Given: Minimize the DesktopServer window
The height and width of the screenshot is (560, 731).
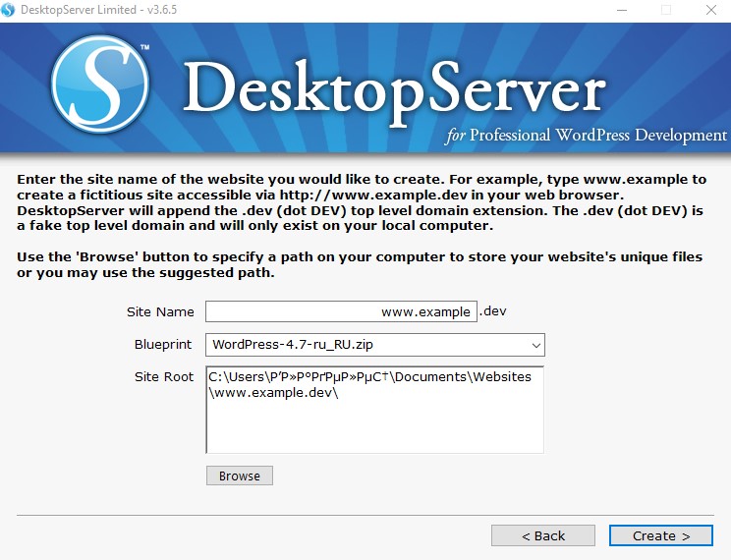Looking at the screenshot, I should 621,10.
